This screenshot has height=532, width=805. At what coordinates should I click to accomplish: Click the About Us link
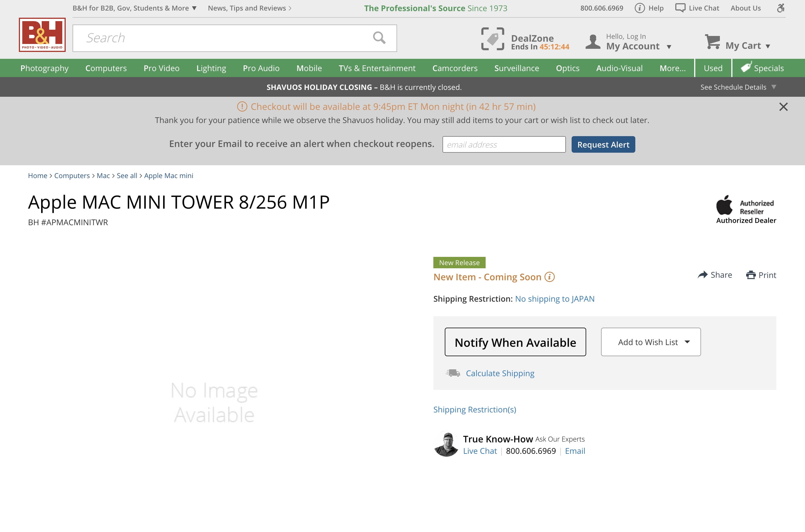(746, 8)
